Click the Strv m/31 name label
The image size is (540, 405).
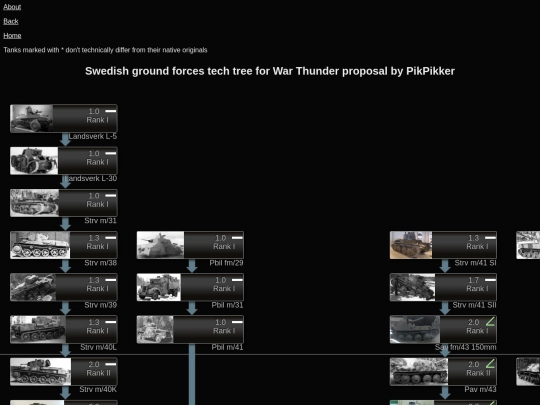(101, 221)
